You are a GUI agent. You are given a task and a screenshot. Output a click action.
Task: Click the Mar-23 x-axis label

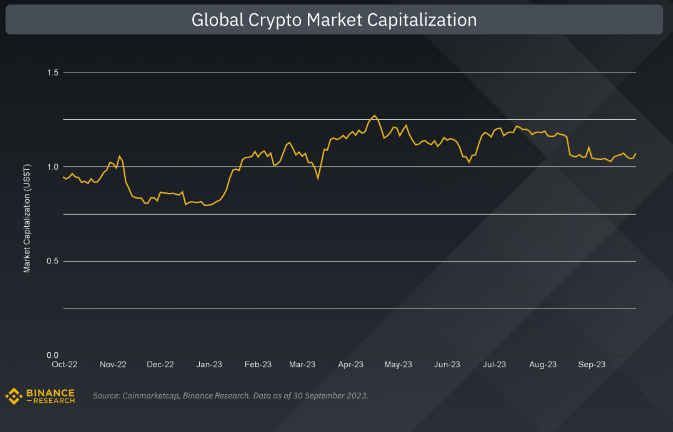click(302, 364)
